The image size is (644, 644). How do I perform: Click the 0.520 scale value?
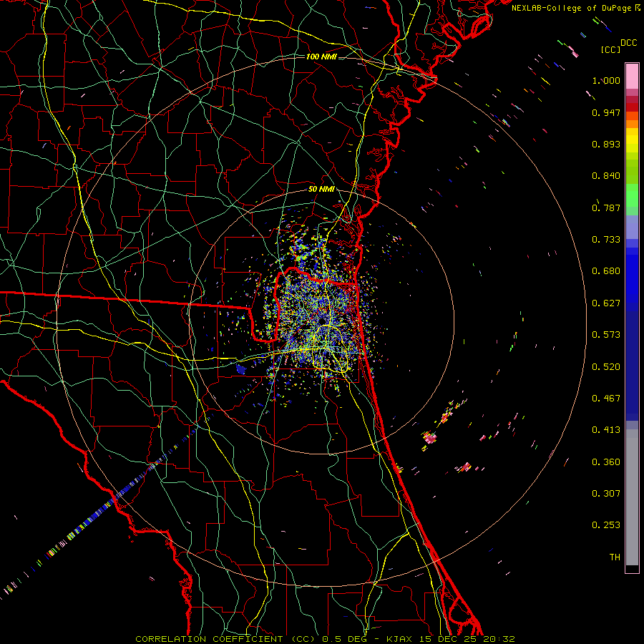[606, 367]
